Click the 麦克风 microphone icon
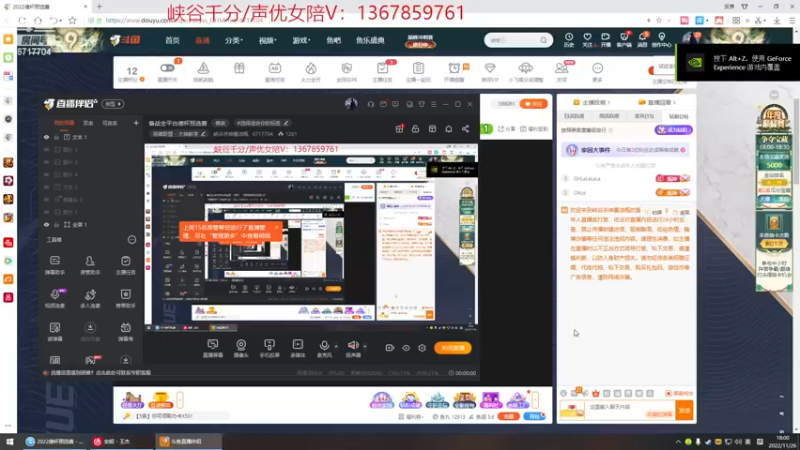The height and width of the screenshot is (450, 800). tap(324, 346)
